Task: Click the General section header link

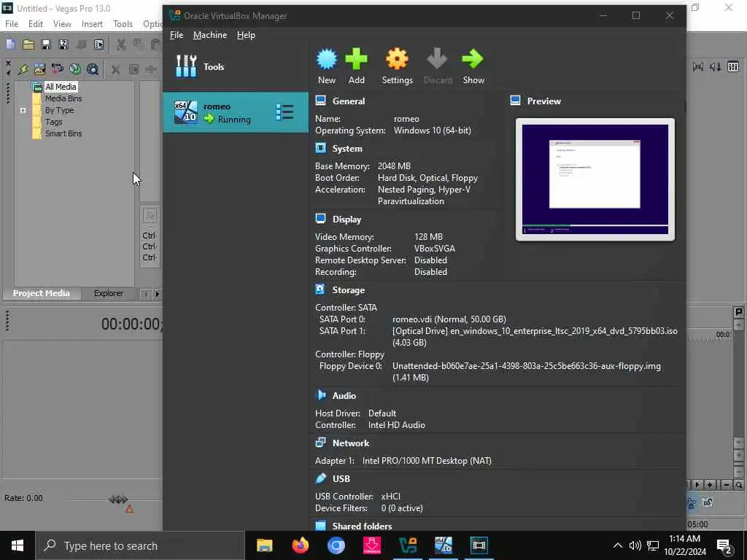Action: coord(348,101)
